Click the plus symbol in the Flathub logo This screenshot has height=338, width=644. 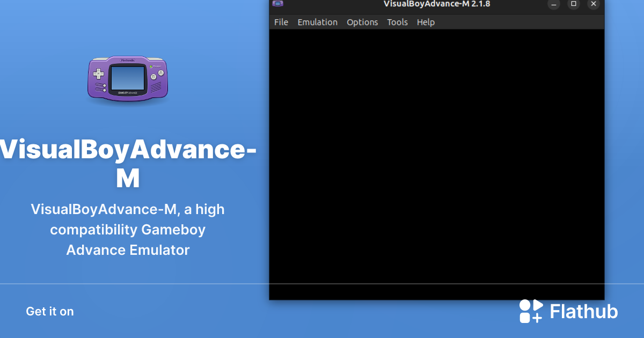click(538, 318)
